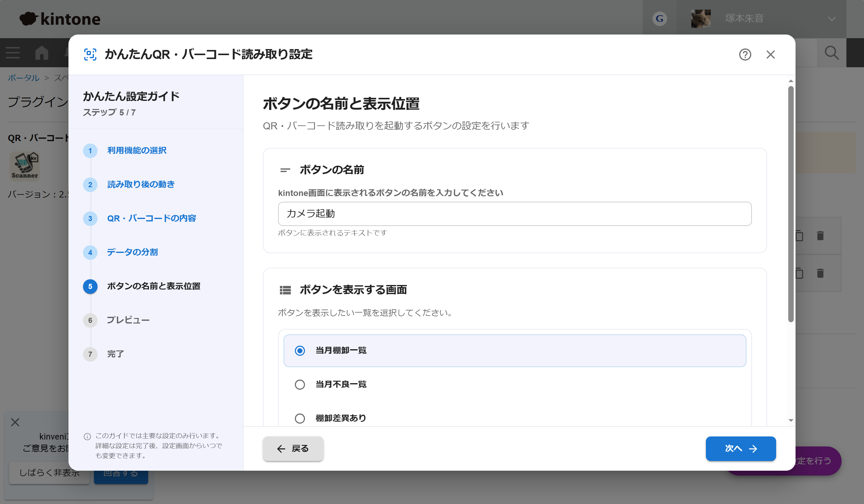Click the scrollbar down arrow in dialog
The height and width of the screenshot is (504, 864).
click(791, 420)
